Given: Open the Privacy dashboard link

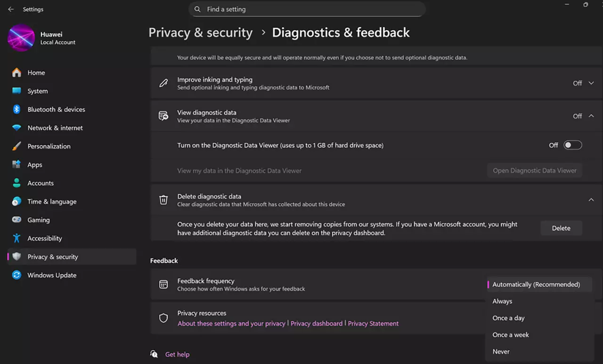Looking at the screenshot, I should (x=317, y=324).
